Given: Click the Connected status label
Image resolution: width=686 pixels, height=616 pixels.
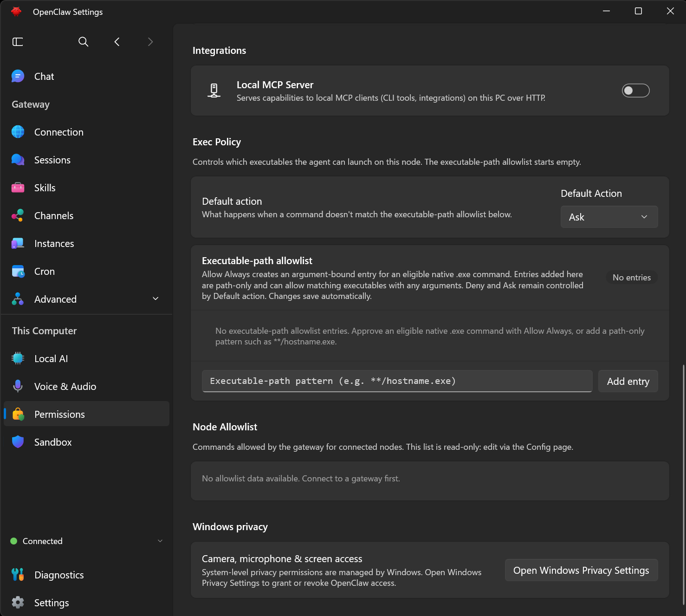Looking at the screenshot, I should [42, 541].
